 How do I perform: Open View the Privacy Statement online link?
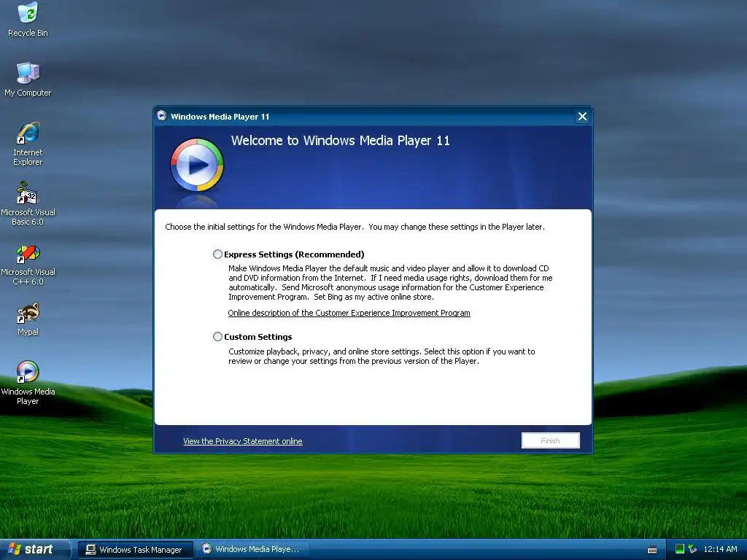tap(242, 441)
